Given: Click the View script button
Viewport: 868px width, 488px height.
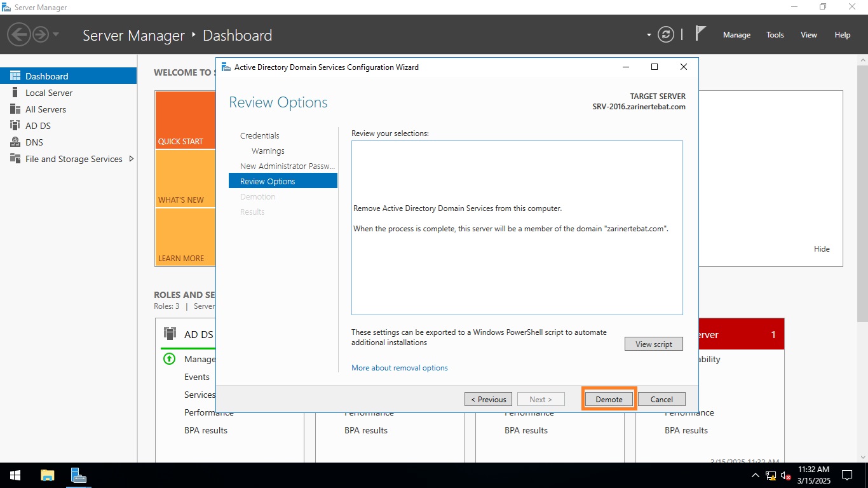Looking at the screenshot, I should point(654,344).
